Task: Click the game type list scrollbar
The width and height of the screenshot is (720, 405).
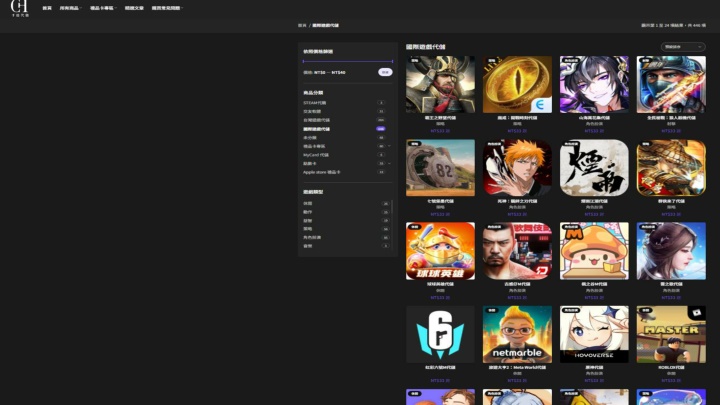Action: pos(392,207)
